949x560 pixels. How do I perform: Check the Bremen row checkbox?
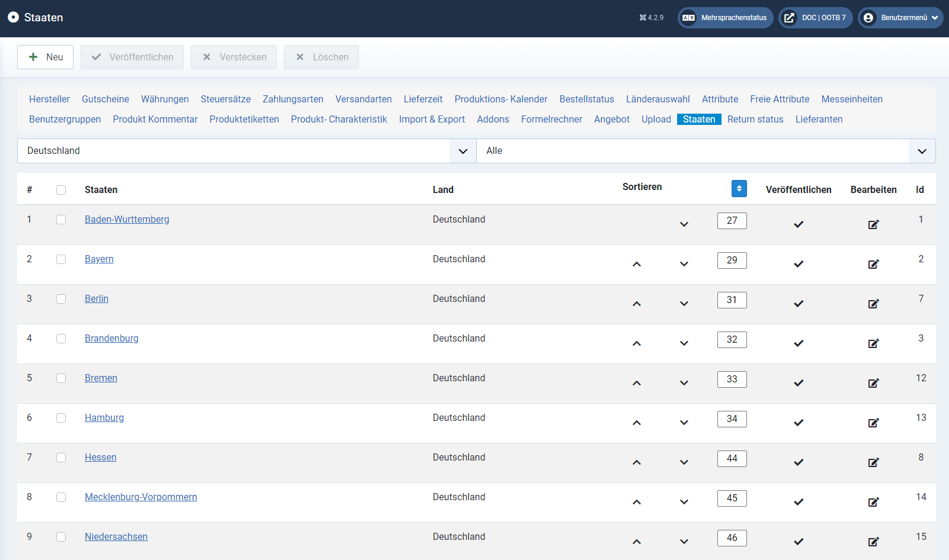pyautogui.click(x=61, y=378)
